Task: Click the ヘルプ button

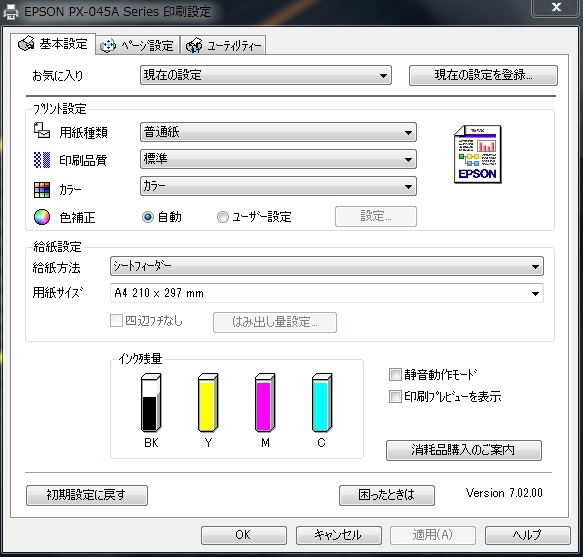Action: coord(528,535)
